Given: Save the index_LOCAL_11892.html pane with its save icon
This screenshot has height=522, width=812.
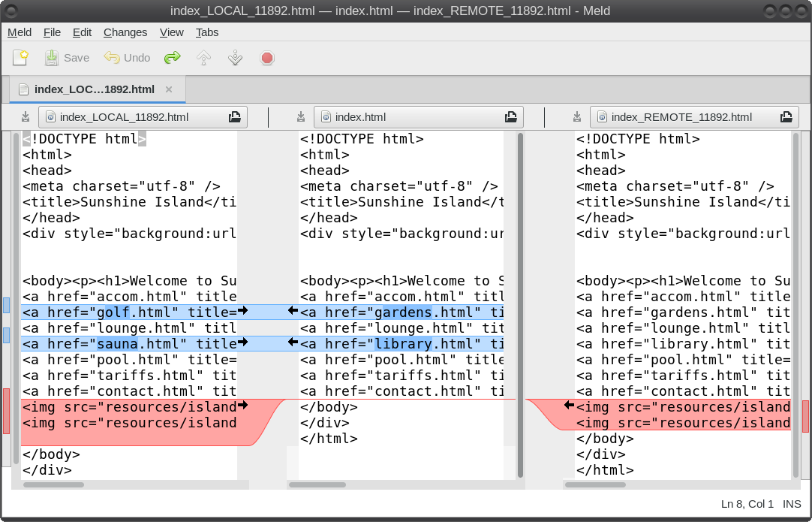Looking at the screenshot, I should 25,117.
